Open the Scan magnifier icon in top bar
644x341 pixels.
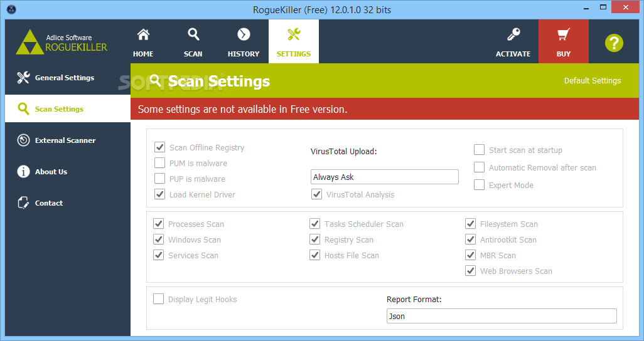click(193, 34)
